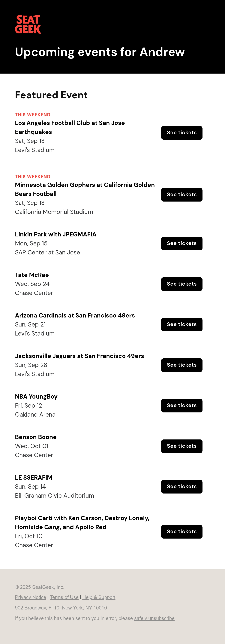Open the Help & Support link
The width and height of the screenshot is (225, 644).
99,597
